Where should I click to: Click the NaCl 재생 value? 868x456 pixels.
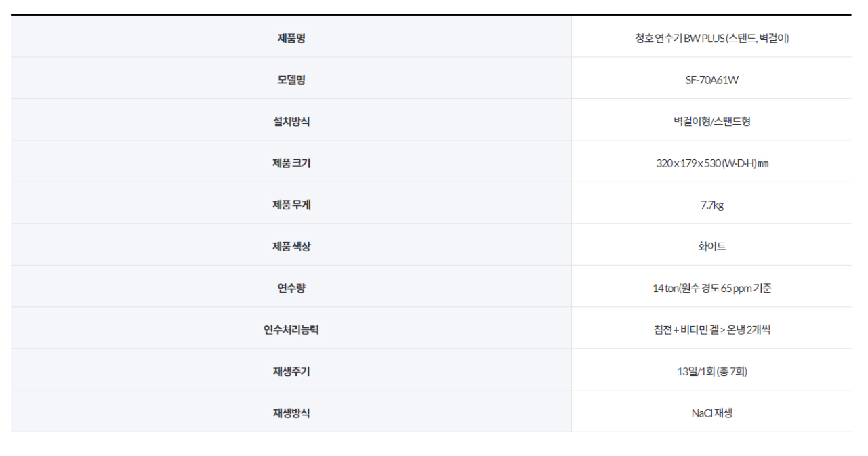[x=711, y=413]
